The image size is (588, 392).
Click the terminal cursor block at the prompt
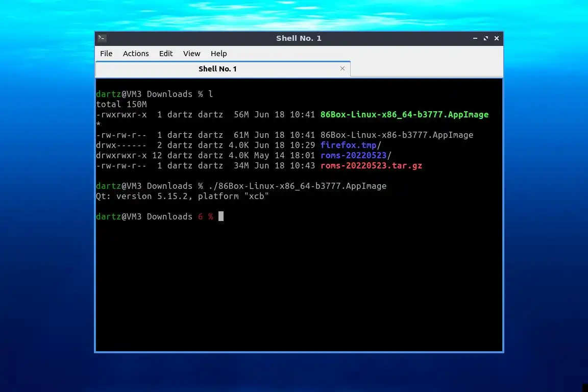[221, 216]
